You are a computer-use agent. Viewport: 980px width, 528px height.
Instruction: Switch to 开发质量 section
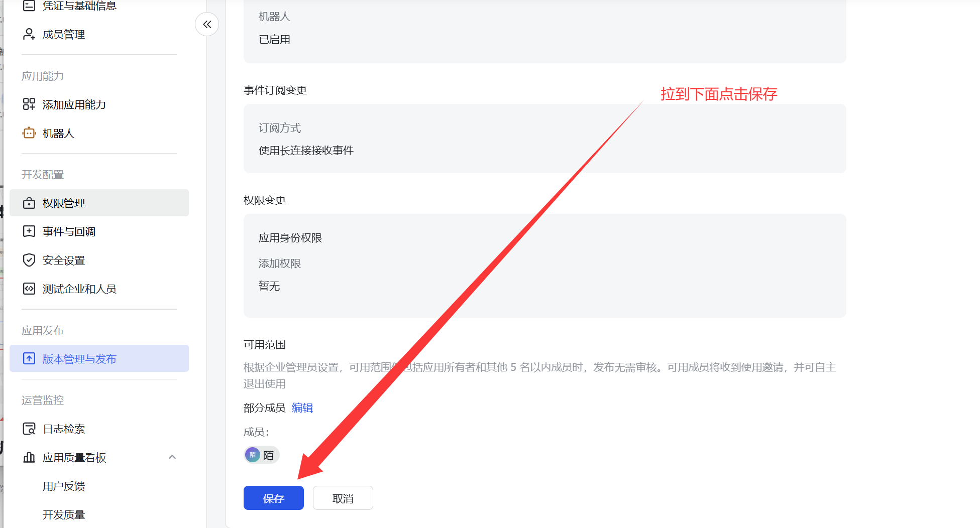[x=64, y=514]
